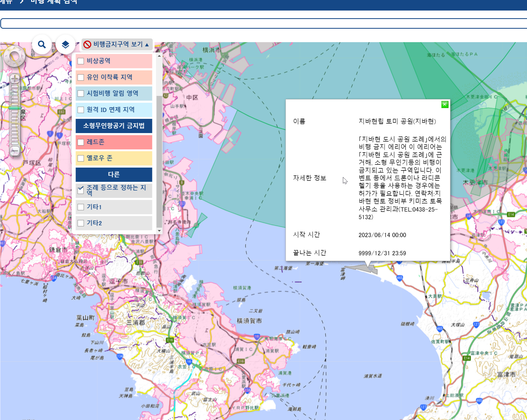Click the magnifier search map icon

[42, 44]
